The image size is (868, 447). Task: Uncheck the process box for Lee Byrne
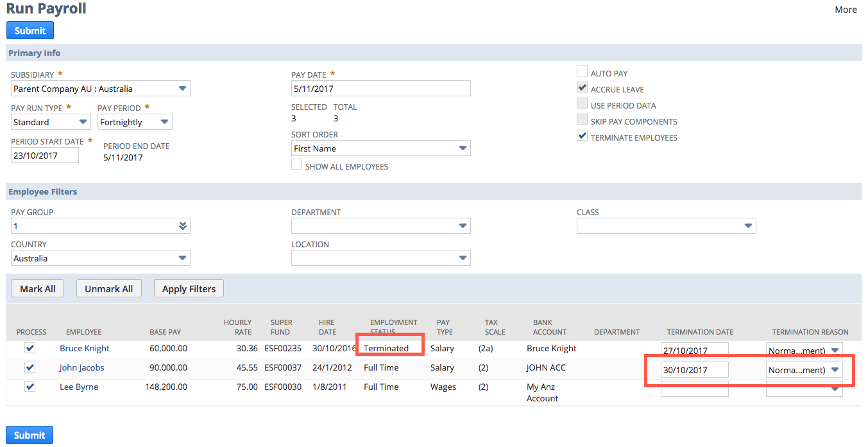pyautogui.click(x=29, y=386)
